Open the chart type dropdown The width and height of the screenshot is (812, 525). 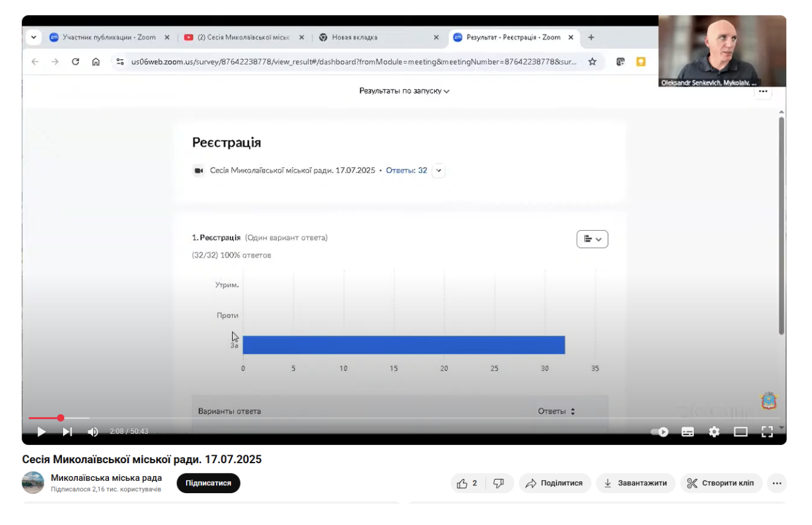(x=592, y=239)
